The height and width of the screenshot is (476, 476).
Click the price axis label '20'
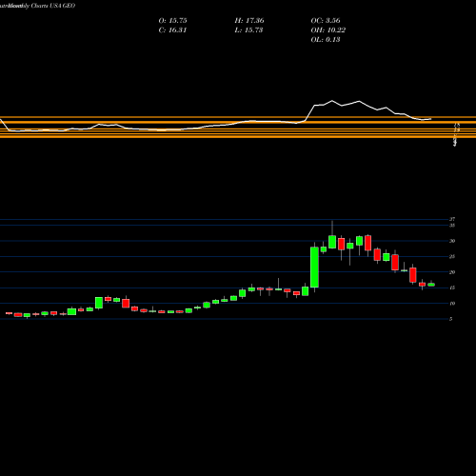coord(452,272)
